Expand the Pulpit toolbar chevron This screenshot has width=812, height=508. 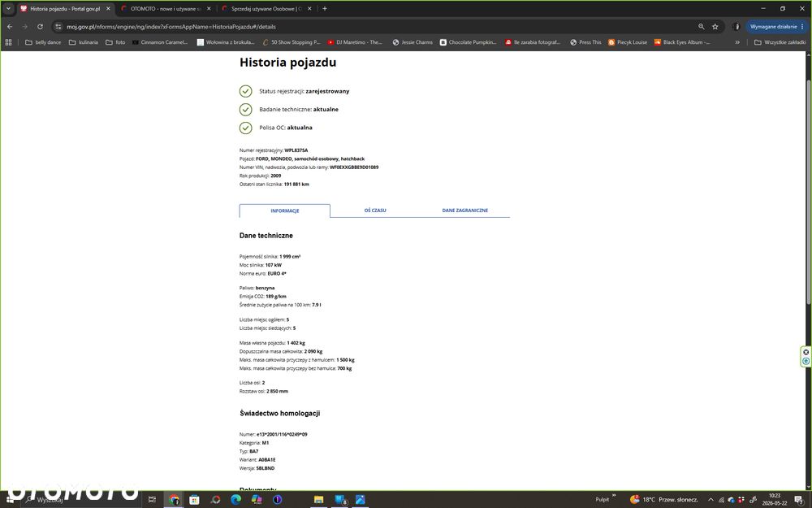(x=614, y=496)
